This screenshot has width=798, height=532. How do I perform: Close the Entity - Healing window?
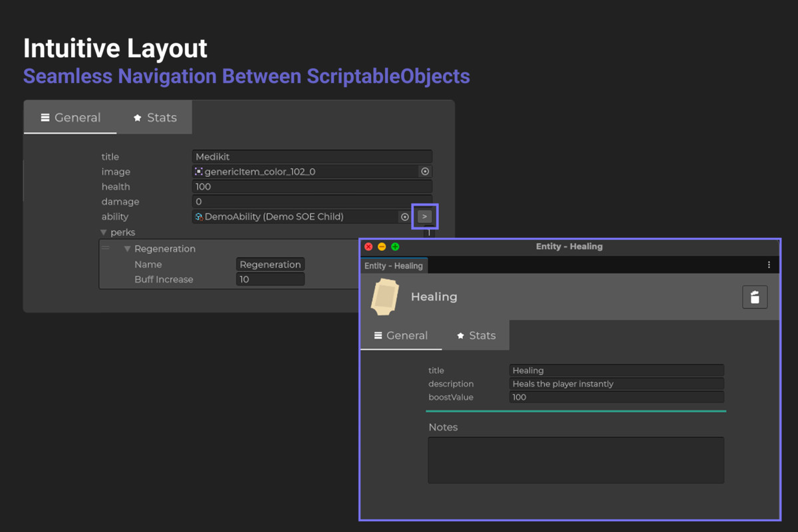pyautogui.click(x=368, y=247)
